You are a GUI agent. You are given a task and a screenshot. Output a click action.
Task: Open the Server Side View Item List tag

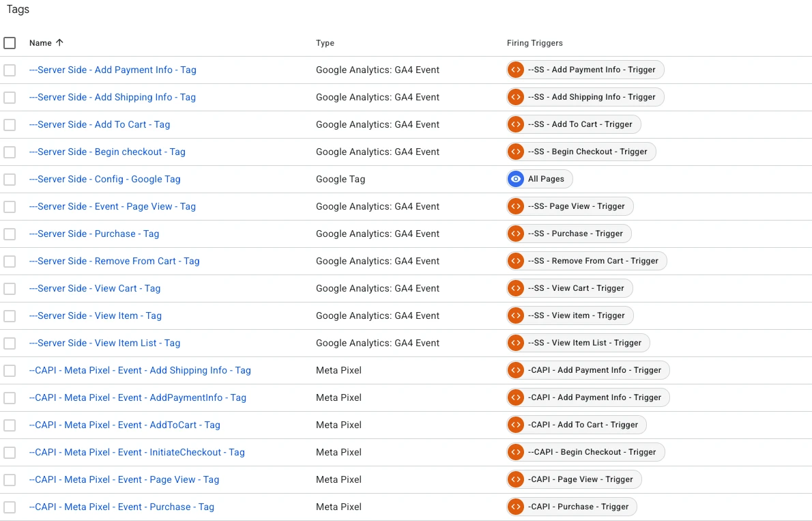coord(104,343)
